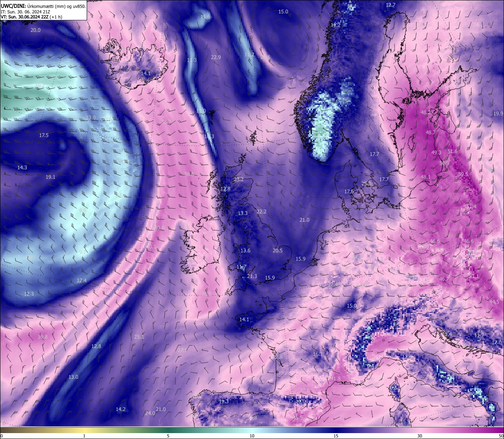Screen dimensions: 504x439
Task: Click the 39.8 value on the map
Action: tap(43, 337)
